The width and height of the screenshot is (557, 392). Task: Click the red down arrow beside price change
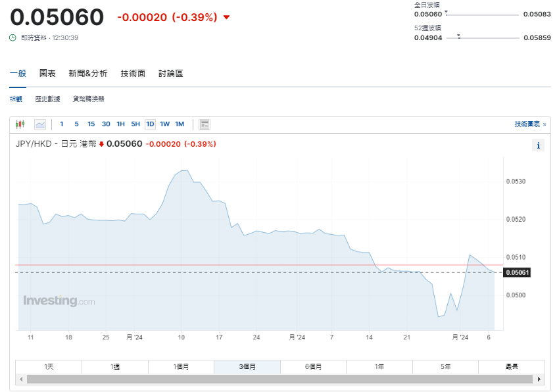(227, 18)
